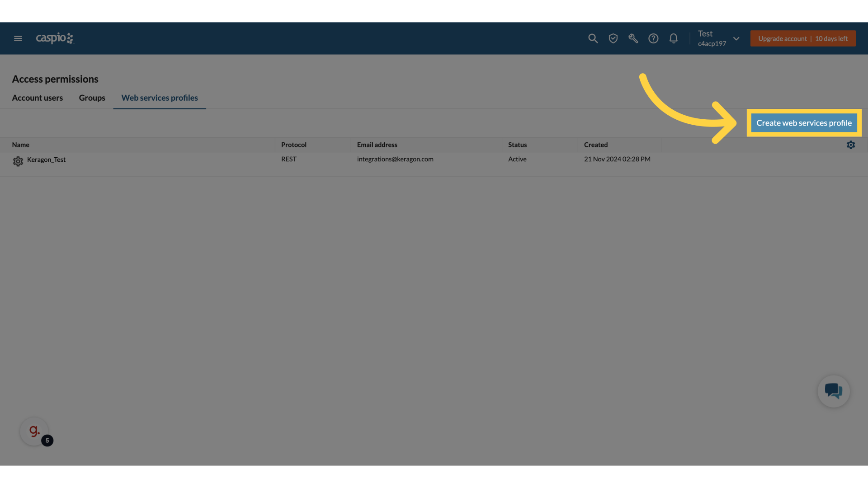Open the security shield icon

(613, 38)
